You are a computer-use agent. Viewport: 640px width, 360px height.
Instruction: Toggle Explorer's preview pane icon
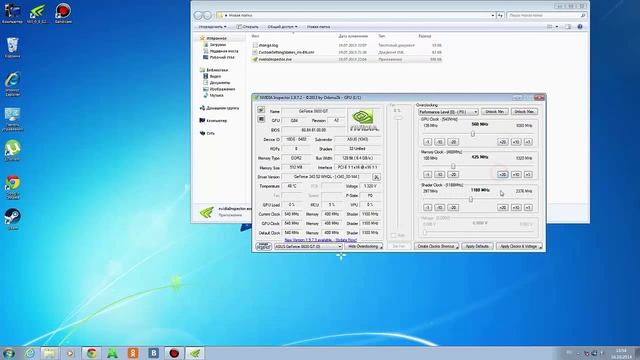click(x=568, y=27)
